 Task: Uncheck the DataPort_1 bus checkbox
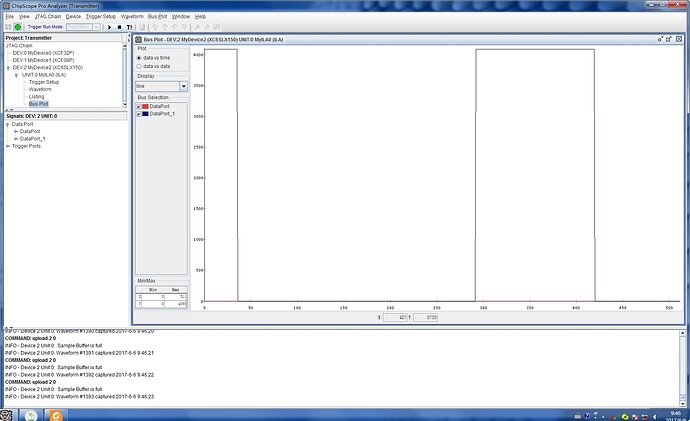[139, 114]
